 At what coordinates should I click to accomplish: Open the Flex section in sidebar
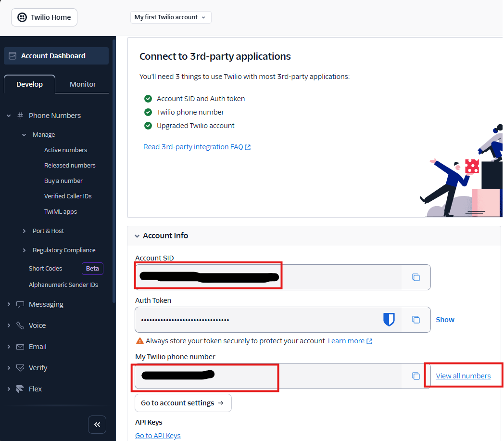[x=35, y=389]
